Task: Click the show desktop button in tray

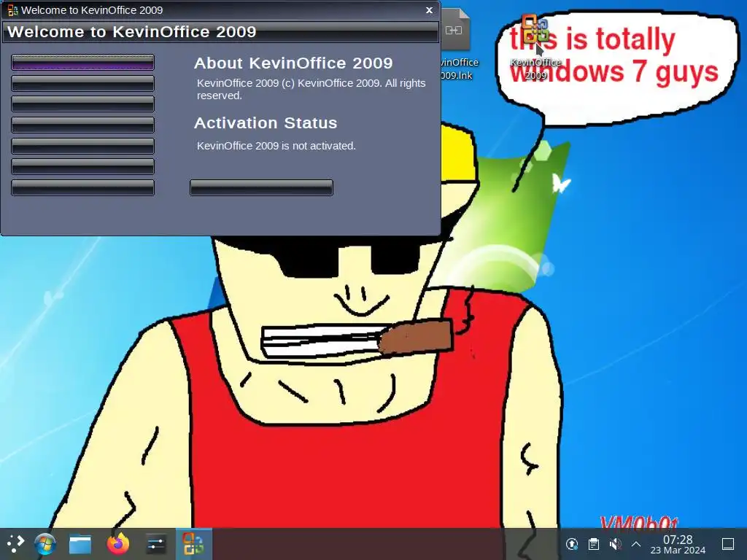Action: point(728,544)
